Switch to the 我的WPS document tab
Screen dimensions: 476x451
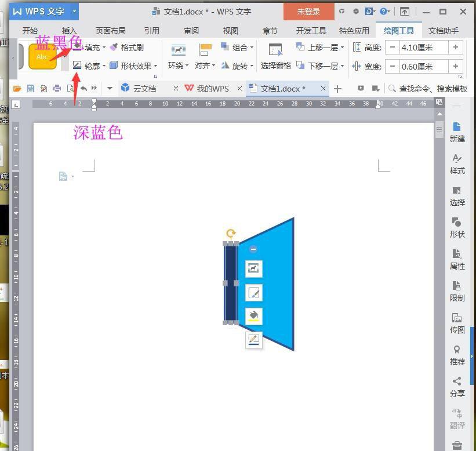212,88
